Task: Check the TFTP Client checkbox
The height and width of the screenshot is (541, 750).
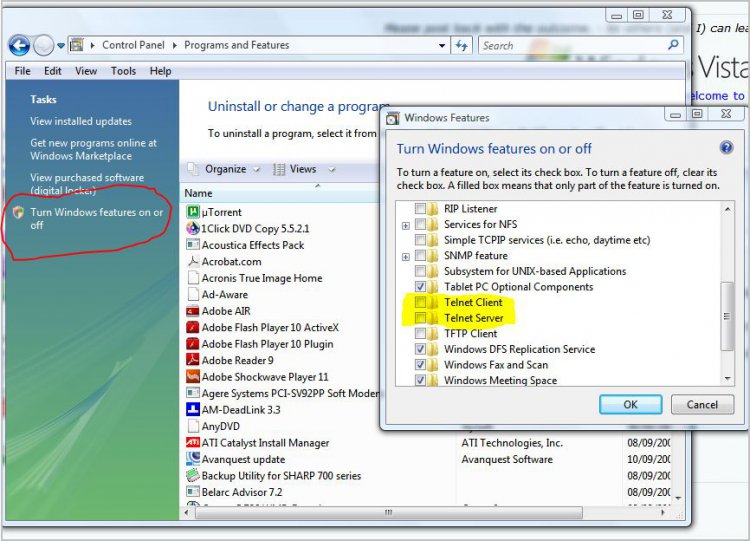Action: click(x=420, y=333)
